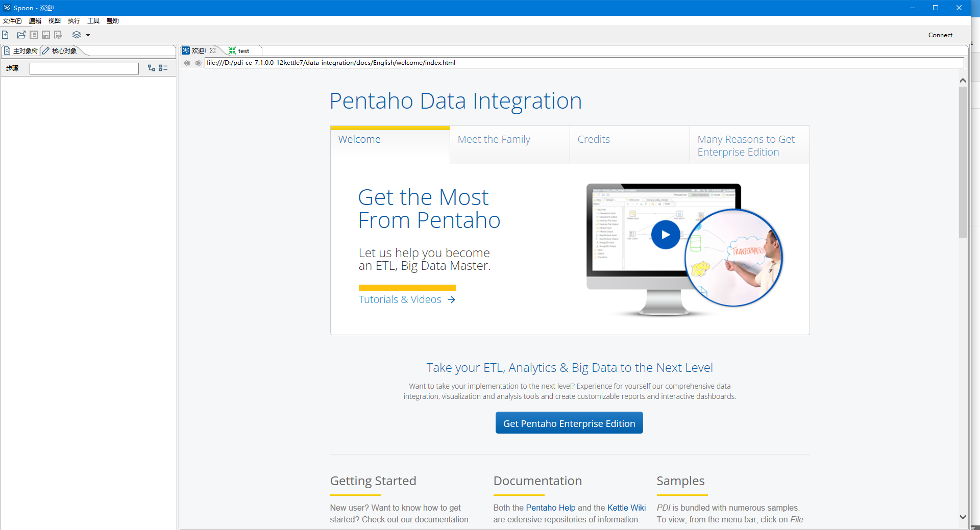980x530 pixels.
Task: Switch to the 核心对象 tab
Action: pos(60,51)
